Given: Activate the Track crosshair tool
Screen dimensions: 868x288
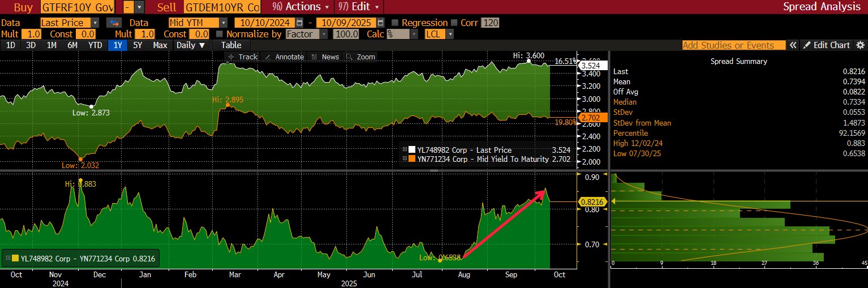Looking at the screenshot, I should 243,57.
